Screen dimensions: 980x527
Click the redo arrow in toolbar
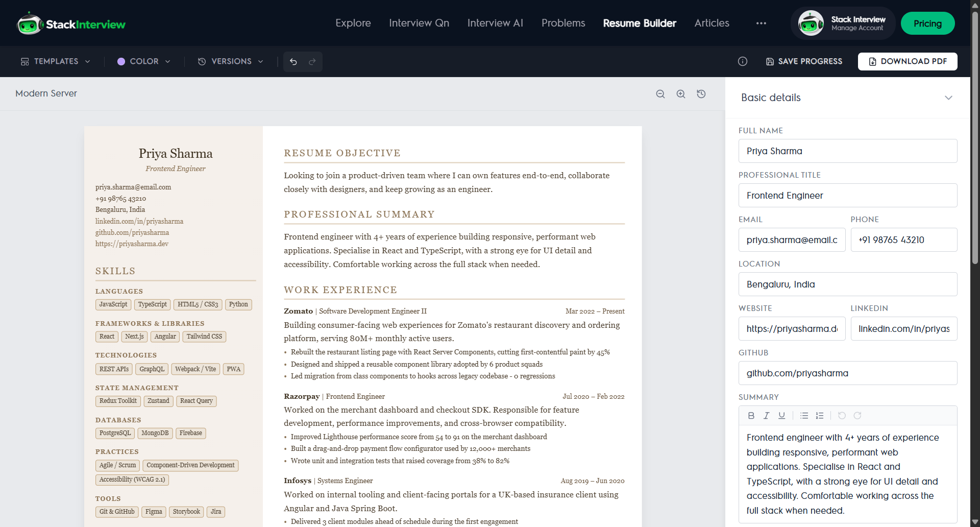pyautogui.click(x=312, y=62)
